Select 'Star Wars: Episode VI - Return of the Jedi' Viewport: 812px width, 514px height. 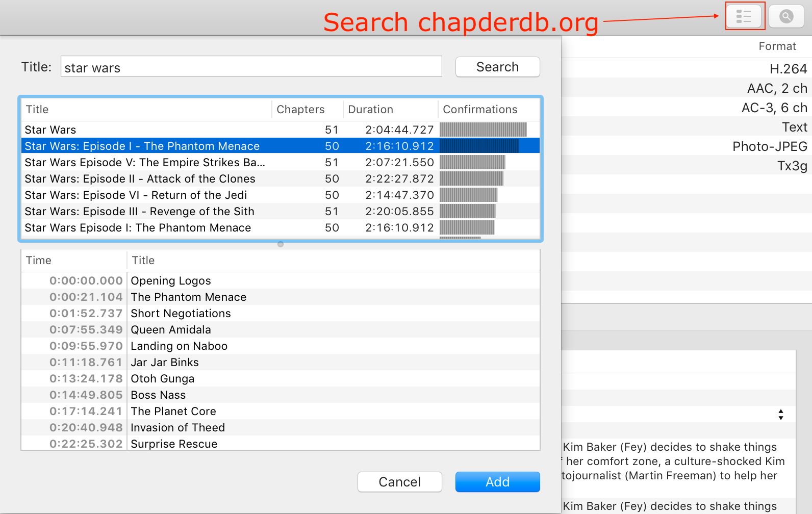point(281,195)
